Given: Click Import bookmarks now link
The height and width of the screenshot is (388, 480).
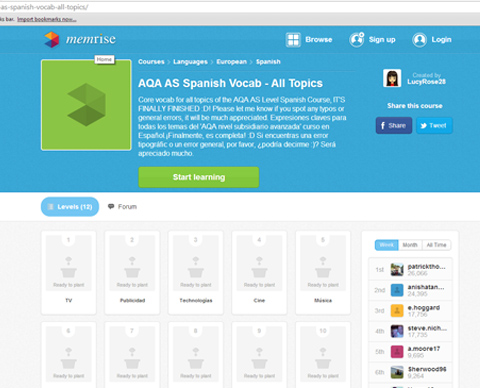Looking at the screenshot, I should pyautogui.click(x=47, y=19).
